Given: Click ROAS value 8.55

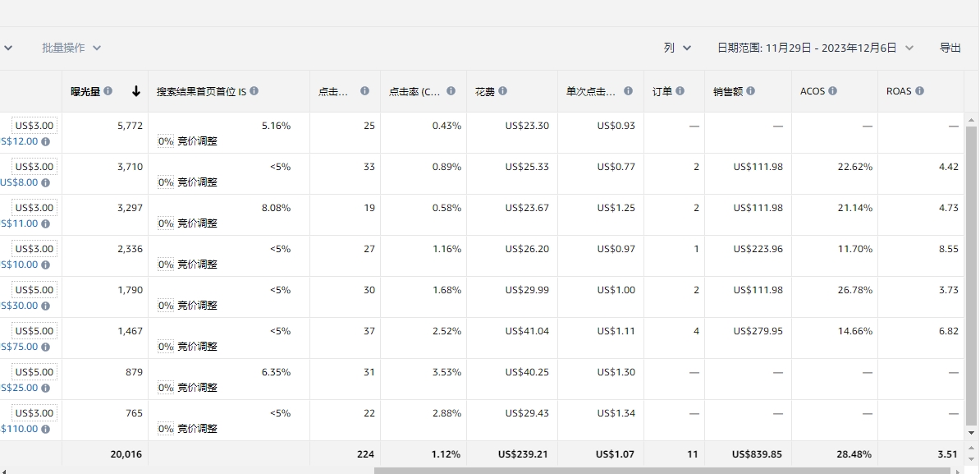Looking at the screenshot, I should pos(948,249).
